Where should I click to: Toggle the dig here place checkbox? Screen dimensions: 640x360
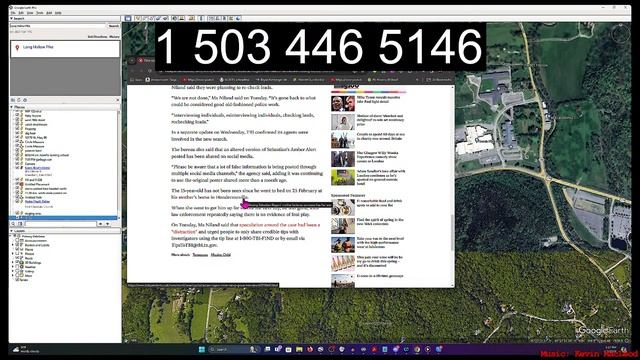coord(17,133)
